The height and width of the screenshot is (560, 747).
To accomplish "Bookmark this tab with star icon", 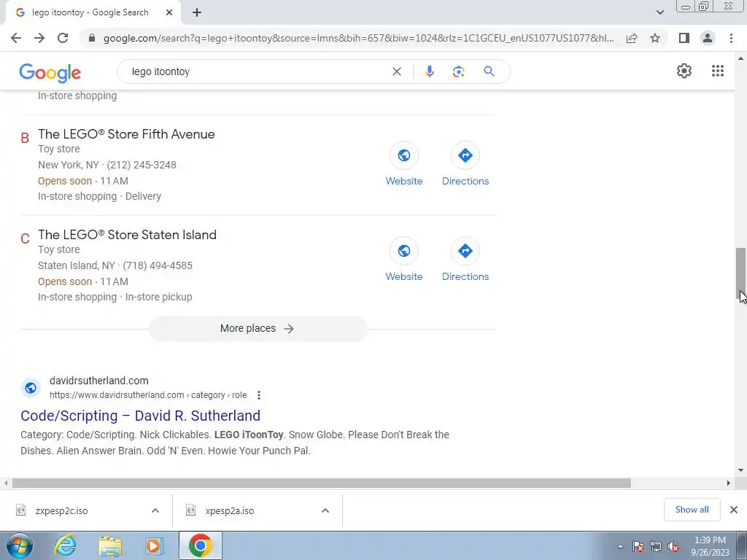I will (x=655, y=38).
